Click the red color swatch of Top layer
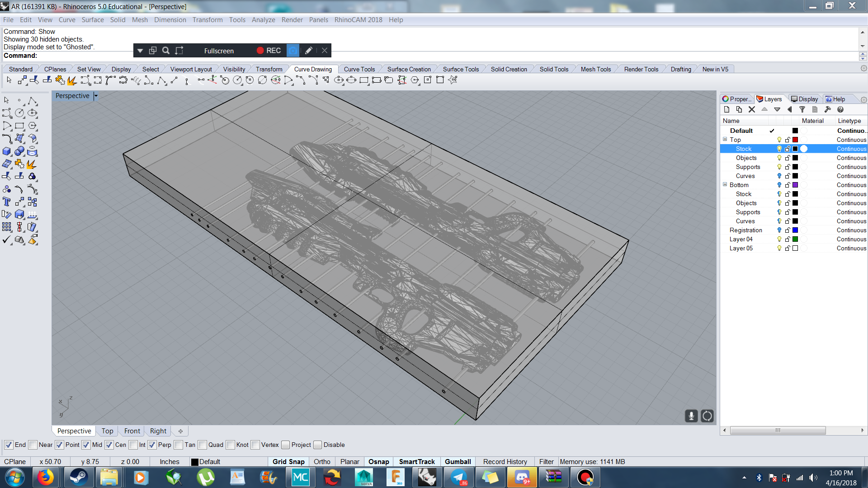This screenshot has height=488, width=868. [x=795, y=140]
